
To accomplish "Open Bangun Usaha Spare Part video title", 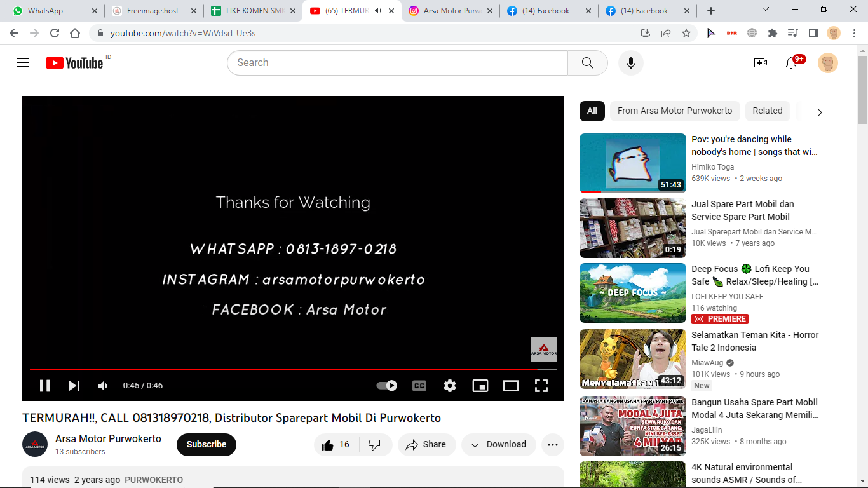I will [x=755, y=409].
